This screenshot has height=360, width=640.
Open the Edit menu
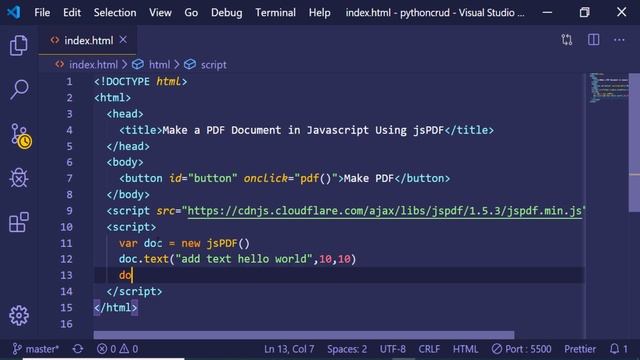pyautogui.click(x=72, y=13)
